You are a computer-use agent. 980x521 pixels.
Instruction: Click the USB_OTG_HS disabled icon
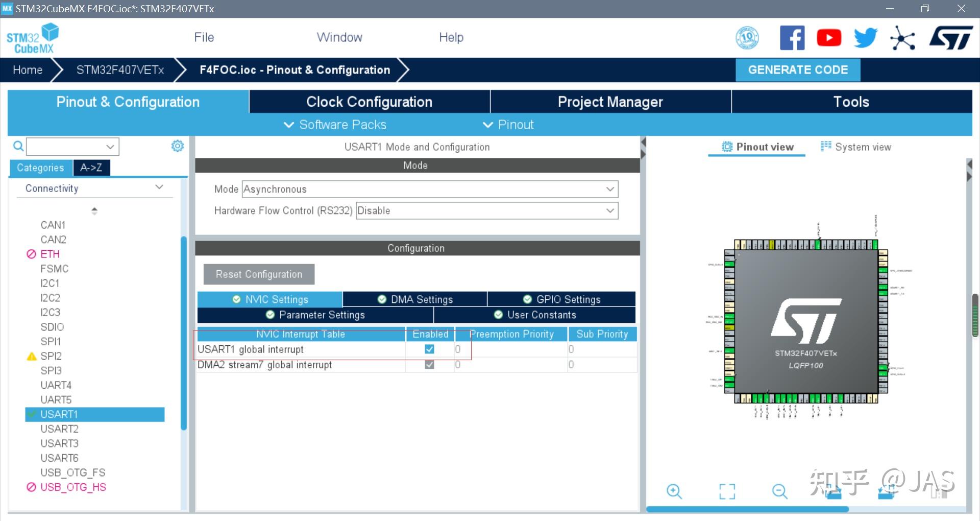coord(31,487)
